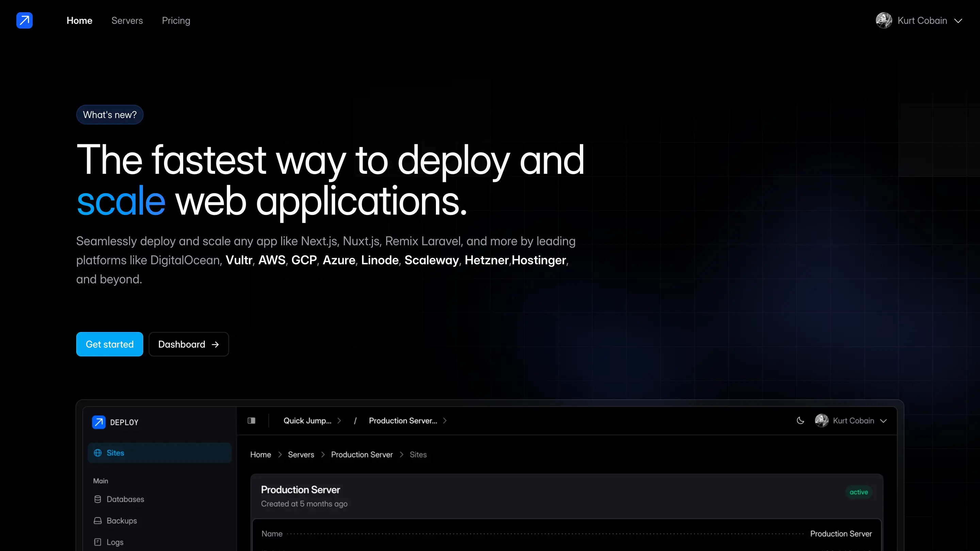Screen dimensions: 980x551
Task: Click chevron next to Production Server... header
Action: click(x=445, y=421)
